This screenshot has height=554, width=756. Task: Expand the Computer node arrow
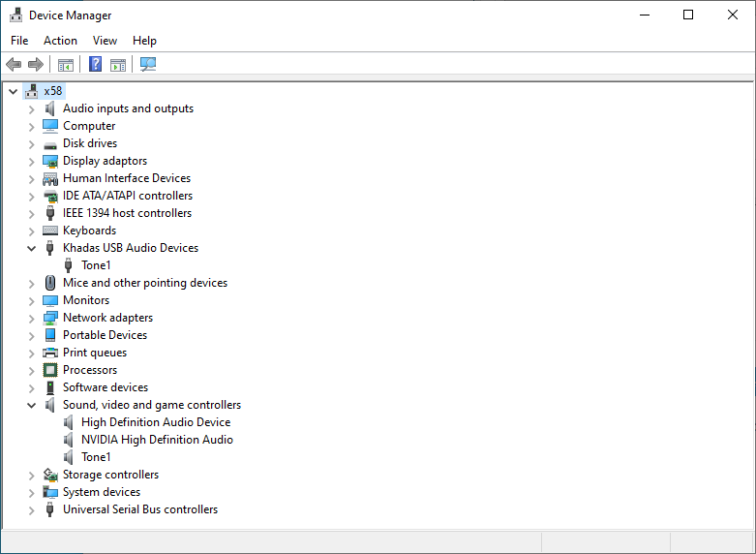(31, 127)
